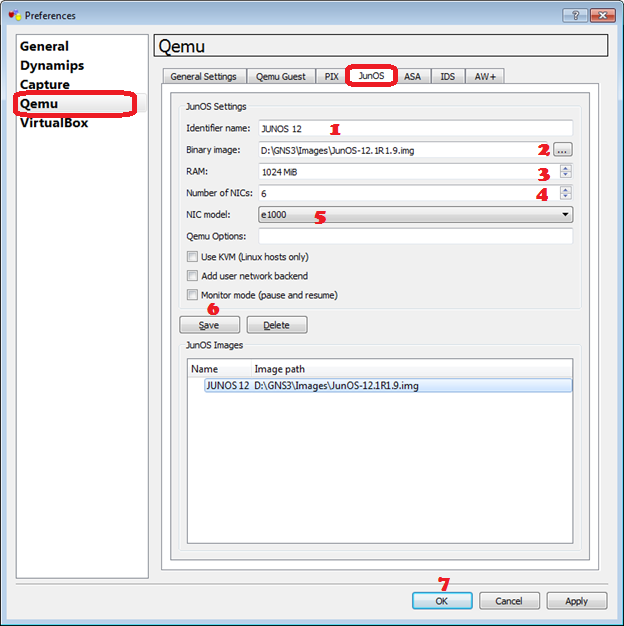Apply the preference changes

[576, 601]
